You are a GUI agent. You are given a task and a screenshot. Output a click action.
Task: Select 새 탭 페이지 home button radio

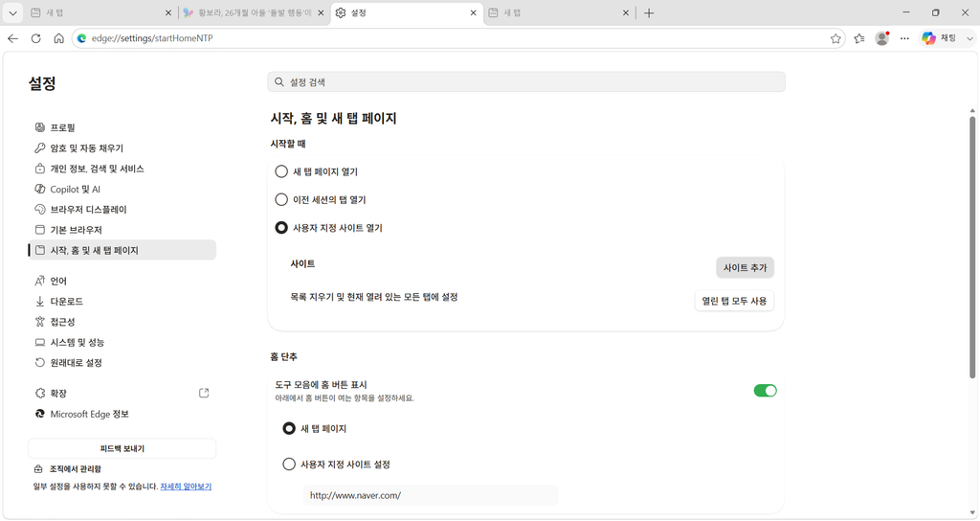(289, 428)
